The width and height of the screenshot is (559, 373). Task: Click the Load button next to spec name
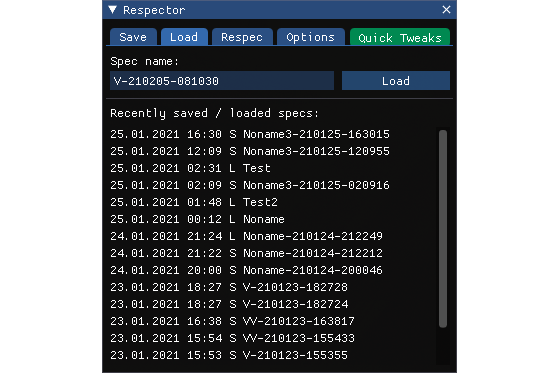(396, 81)
